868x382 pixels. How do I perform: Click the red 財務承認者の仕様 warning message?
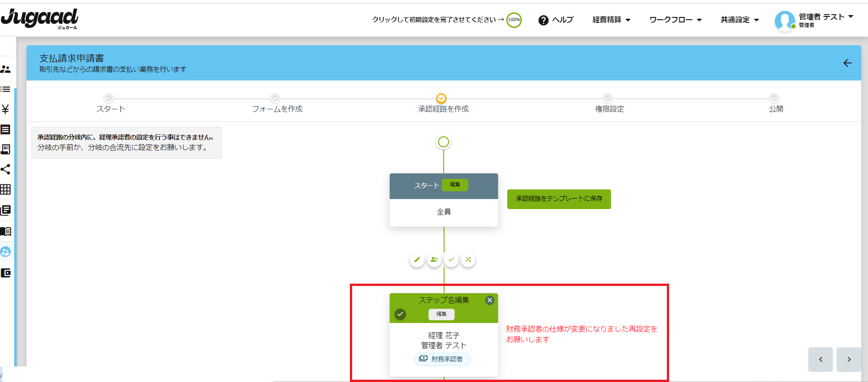click(x=581, y=334)
